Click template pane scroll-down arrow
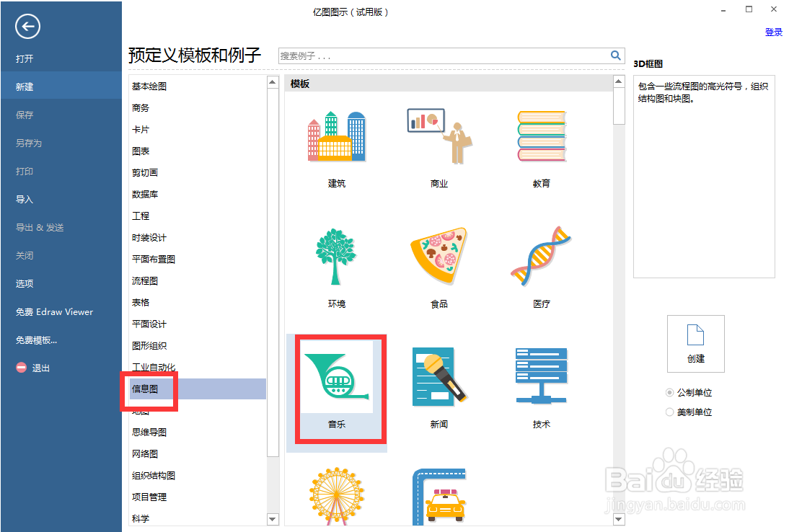Image resolution: width=789 pixels, height=532 pixels. (619, 519)
